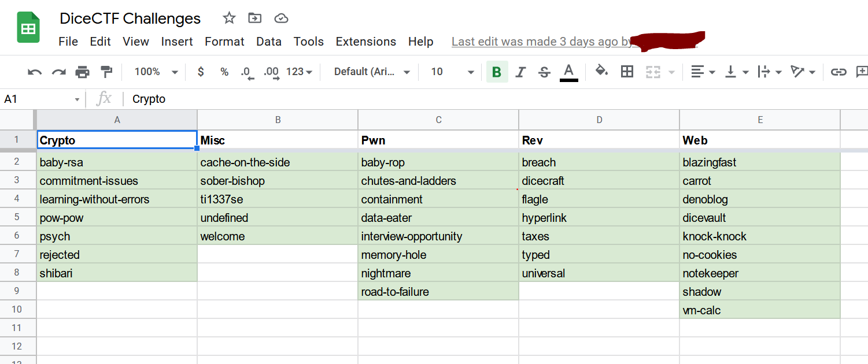
Task: Open the zoom level dropdown
Action: tap(156, 72)
